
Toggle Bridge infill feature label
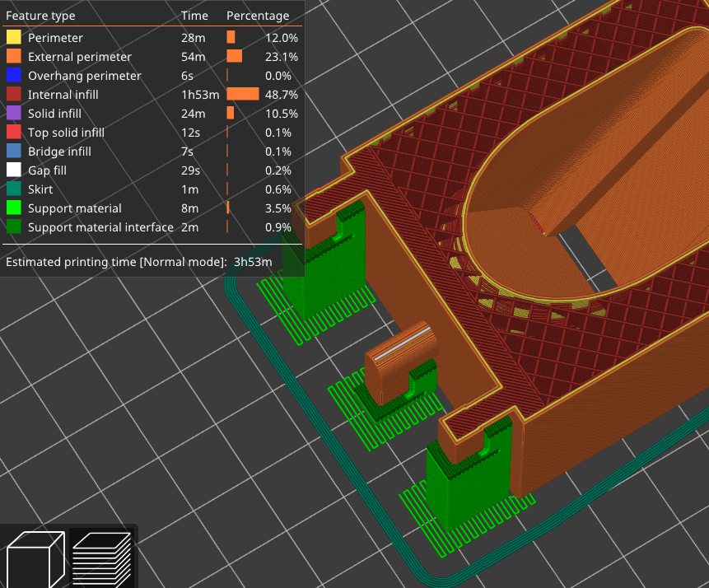point(59,152)
